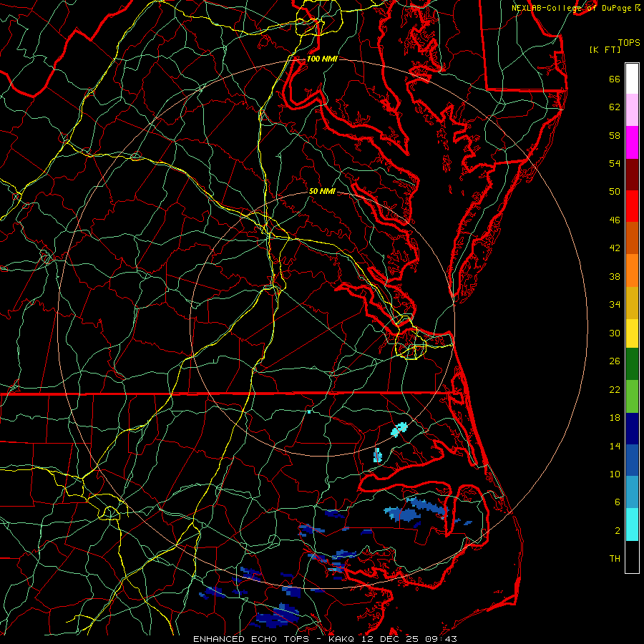Screen dimensions: 644x644
Task: Click the "54" legend value
Action: pos(615,163)
